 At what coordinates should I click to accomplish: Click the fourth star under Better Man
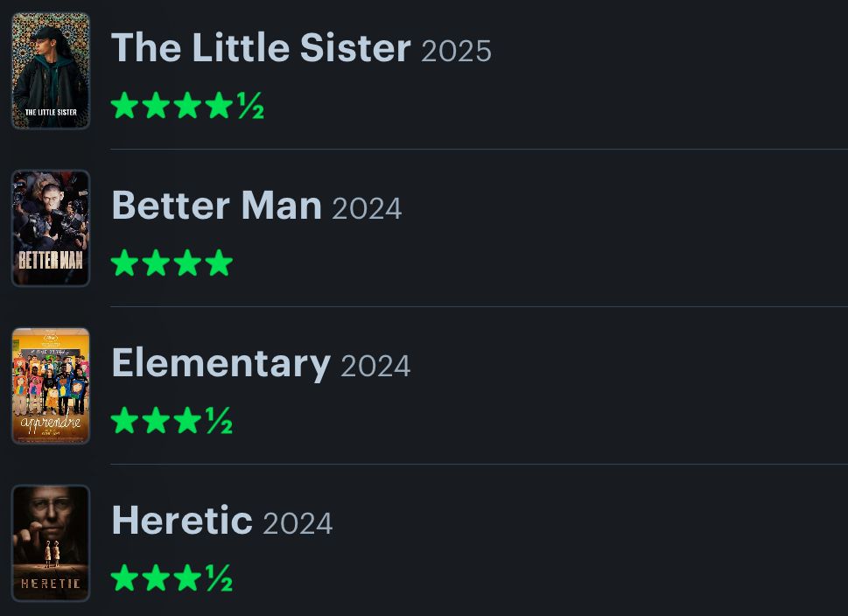click(x=219, y=263)
